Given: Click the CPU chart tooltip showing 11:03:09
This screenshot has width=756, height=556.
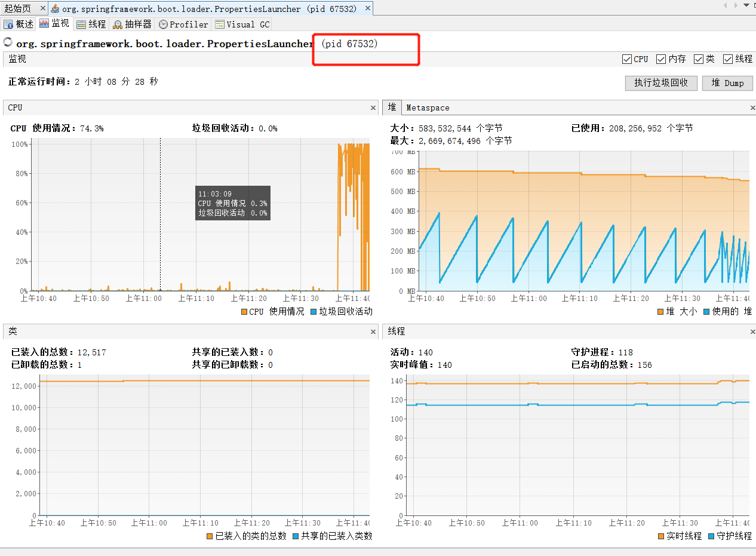Looking at the screenshot, I should 233,203.
